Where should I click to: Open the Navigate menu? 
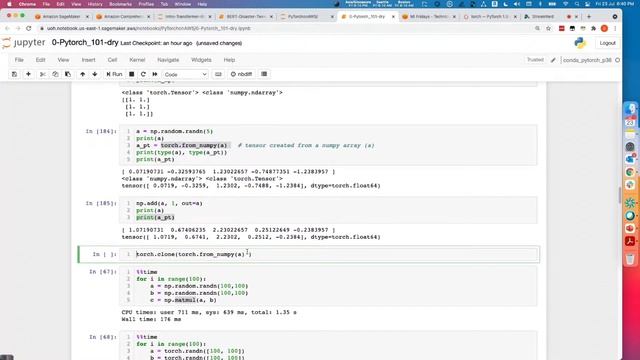pos(168,60)
